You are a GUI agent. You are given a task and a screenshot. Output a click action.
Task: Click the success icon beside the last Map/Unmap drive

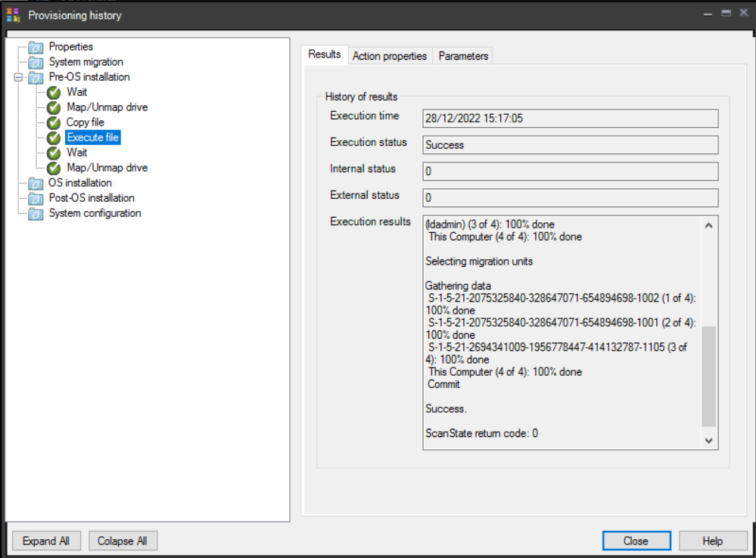[52, 168]
